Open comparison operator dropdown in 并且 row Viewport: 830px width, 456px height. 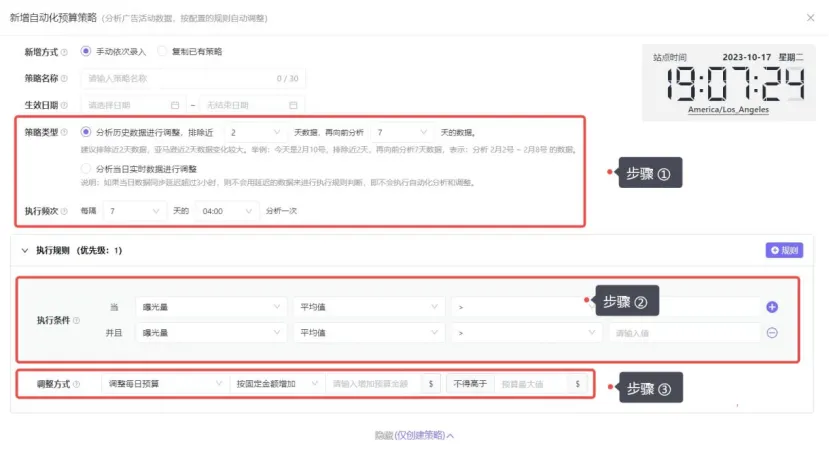[x=526, y=333]
